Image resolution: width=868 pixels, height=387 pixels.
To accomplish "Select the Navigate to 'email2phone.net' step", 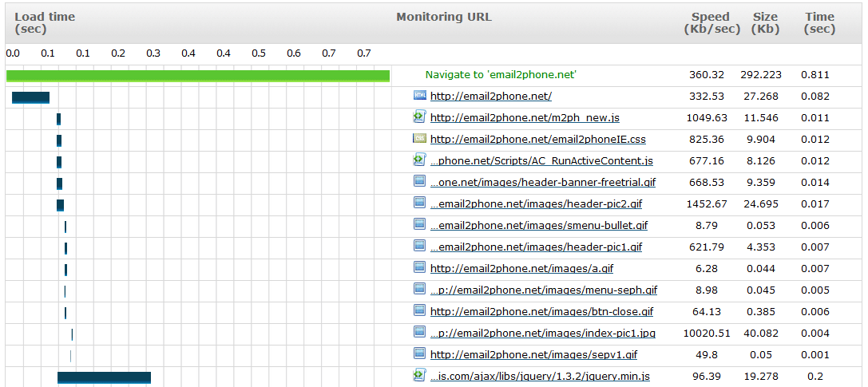I will tap(501, 75).
